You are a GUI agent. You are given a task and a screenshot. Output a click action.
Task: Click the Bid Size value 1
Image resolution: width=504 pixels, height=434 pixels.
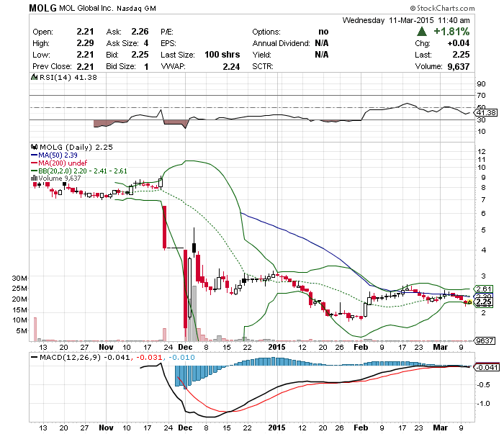coord(146,66)
